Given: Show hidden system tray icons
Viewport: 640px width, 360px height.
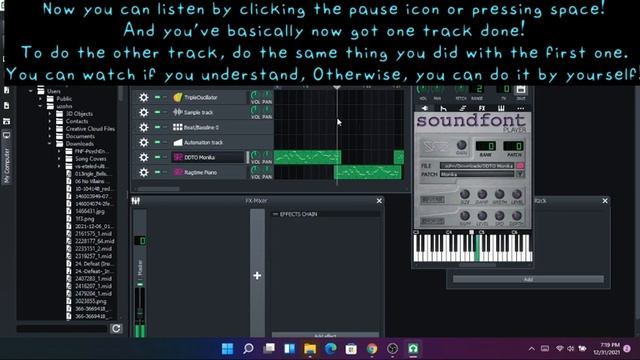Looking at the screenshot, I should pos(531,349).
